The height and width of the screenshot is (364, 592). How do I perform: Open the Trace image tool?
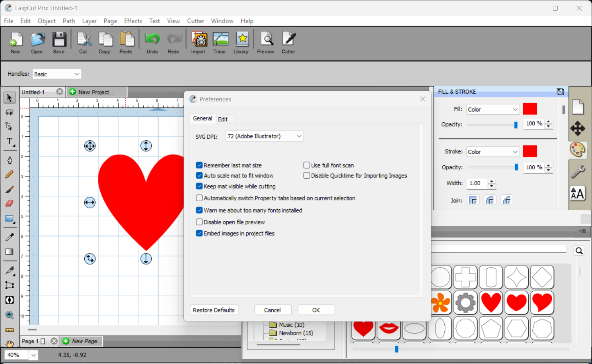(220, 43)
